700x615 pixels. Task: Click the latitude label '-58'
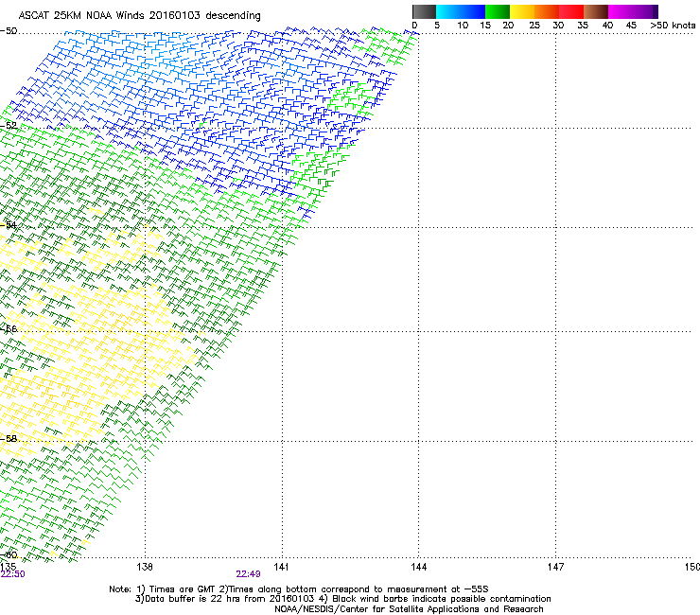point(9,439)
